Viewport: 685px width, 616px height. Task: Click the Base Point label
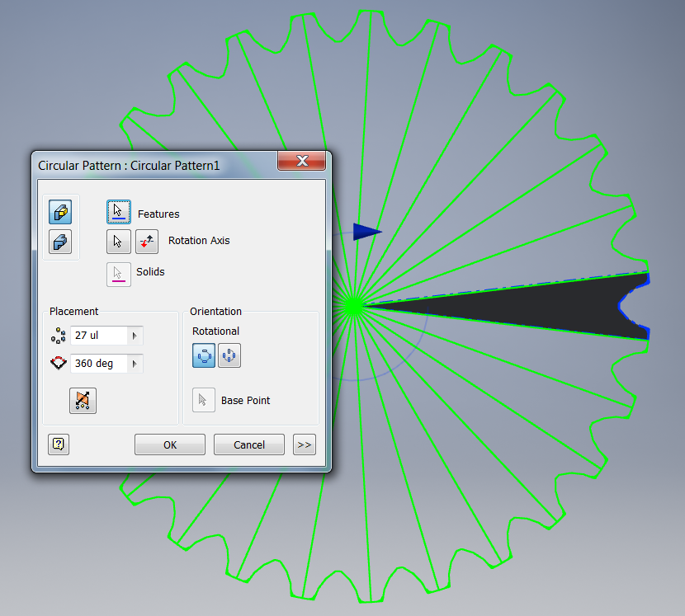(245, 400)
